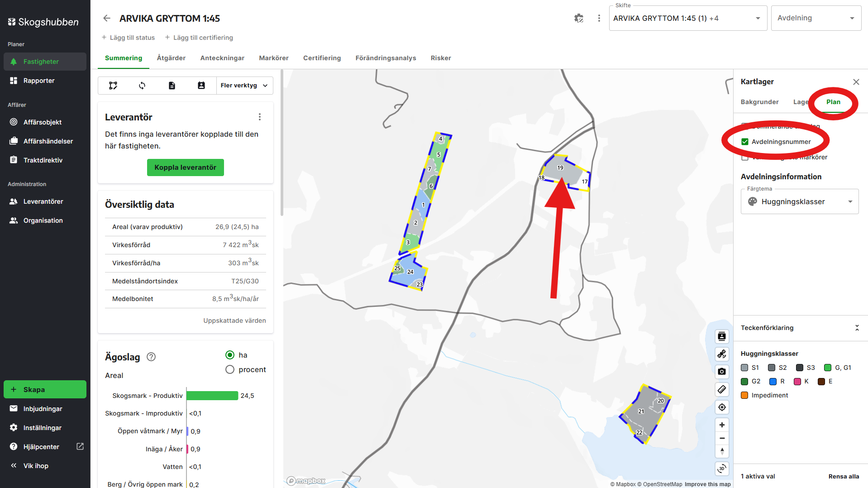Click Rensa alla in Kartlager footer
This screenshot has height=488, width=868.
tap(844, 476)
